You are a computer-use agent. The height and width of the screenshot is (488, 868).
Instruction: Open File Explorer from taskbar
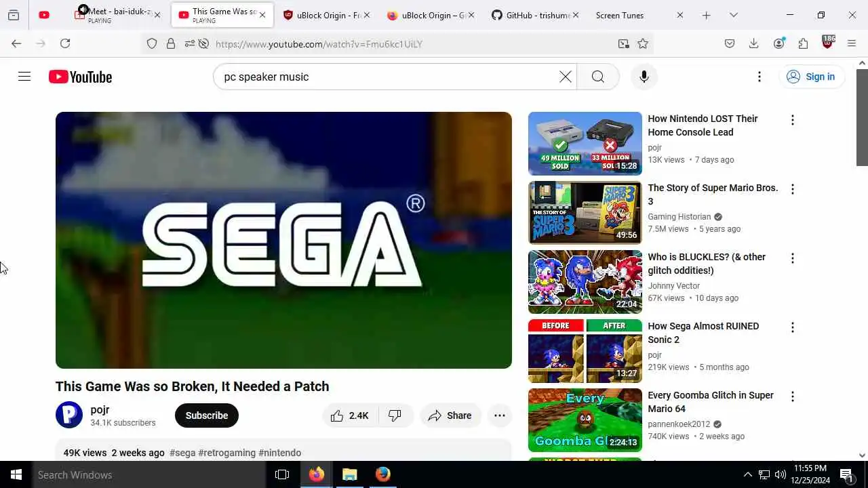pos(349,474)
